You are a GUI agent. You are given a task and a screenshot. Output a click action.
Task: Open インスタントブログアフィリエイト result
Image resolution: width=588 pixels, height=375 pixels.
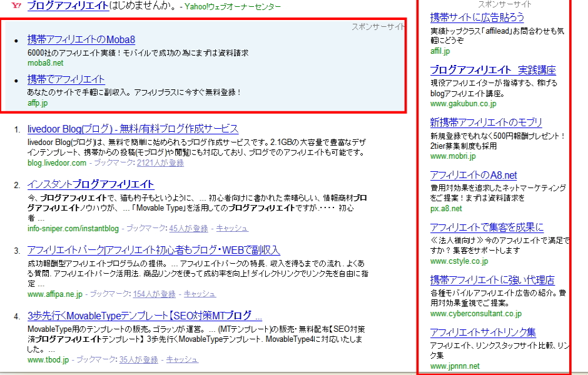coord(91,184)
